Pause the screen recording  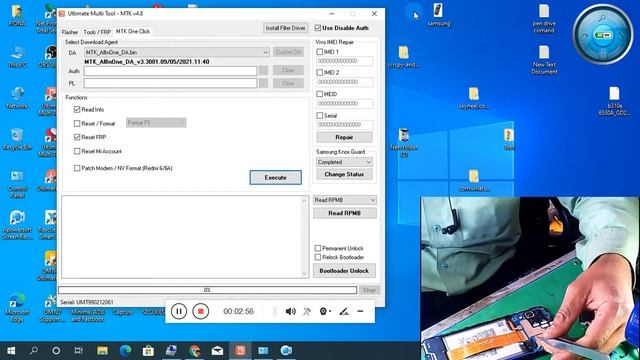(x=179, y=311)
